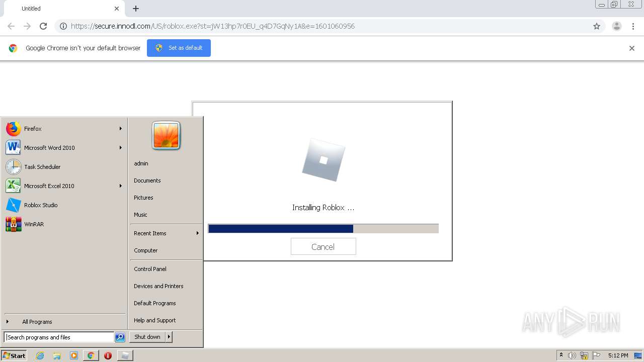
Task: Go back in Chrome
Action: tap(11, 26)
